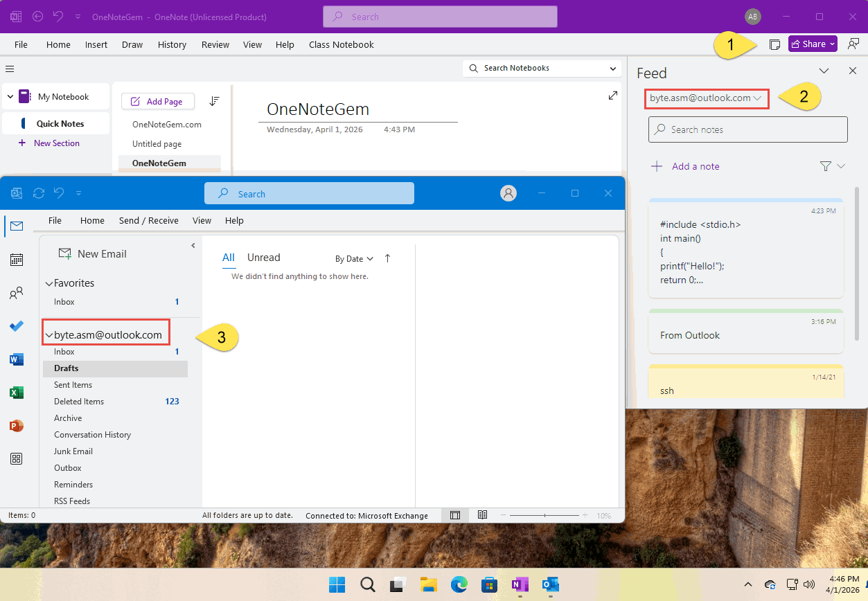Toggle the sort direction arrow next to By Date
868x601 pixels.
[387, 258]
